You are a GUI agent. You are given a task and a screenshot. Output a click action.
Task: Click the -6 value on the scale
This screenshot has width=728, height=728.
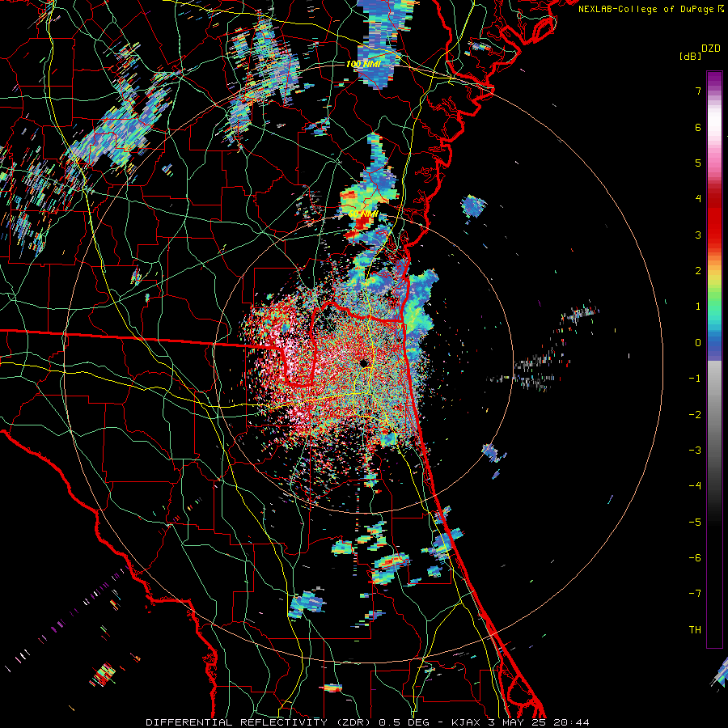pyautogui.click(x=695, y=558)
